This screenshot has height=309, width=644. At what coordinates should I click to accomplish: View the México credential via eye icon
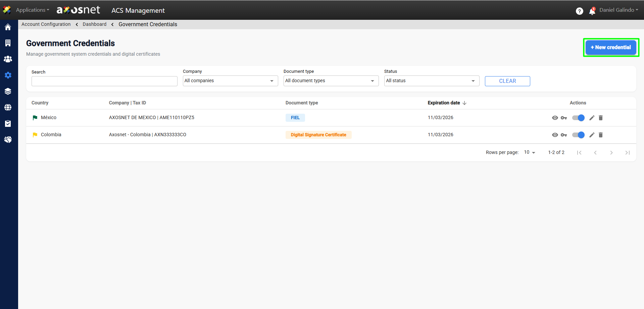[x=555, y=118]
